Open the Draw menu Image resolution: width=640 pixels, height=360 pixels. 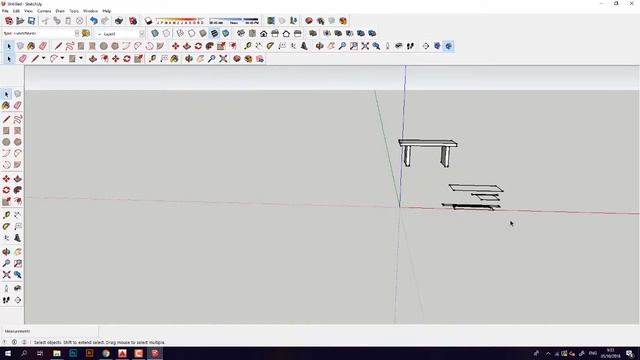tap(60, 11)
